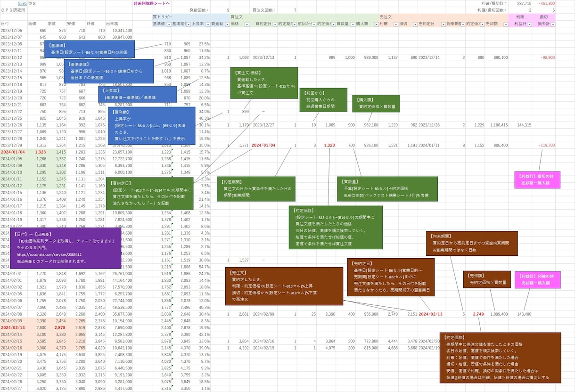Select the blue 【買発動】 explanation box
This screenshot has width=575, height=392.
click(151, 125)
